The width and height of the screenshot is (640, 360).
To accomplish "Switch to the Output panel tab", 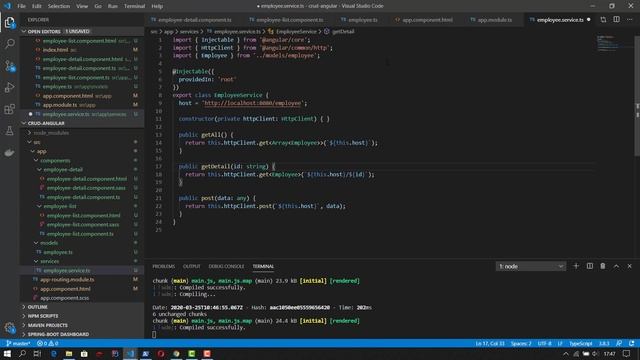I will point(191,266).
